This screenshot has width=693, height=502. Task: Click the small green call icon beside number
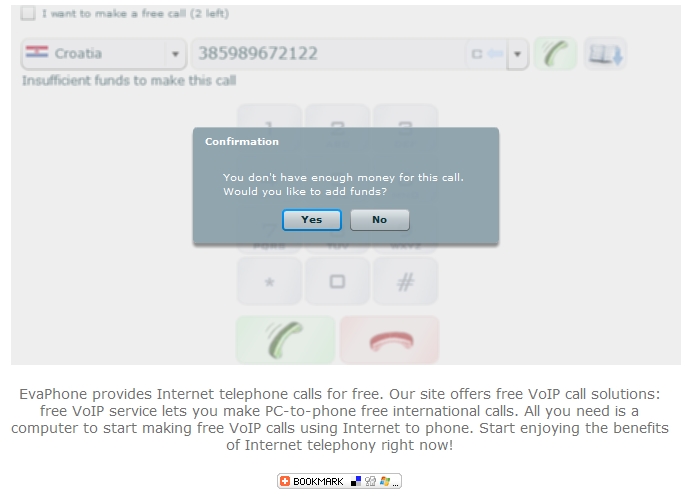pos(556,53)
